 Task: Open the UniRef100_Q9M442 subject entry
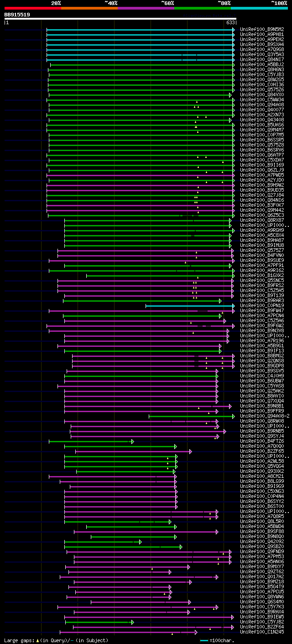tap(263, 210)
